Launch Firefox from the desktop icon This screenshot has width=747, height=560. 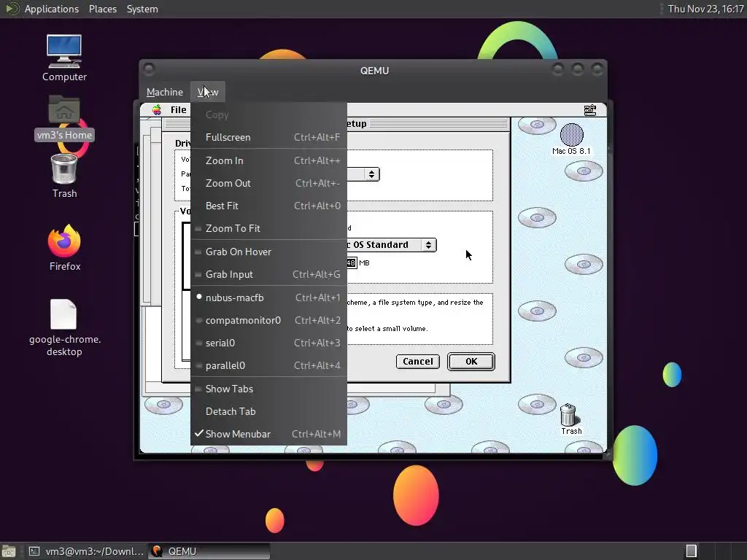pyautogui.click(x=64, y=241)
